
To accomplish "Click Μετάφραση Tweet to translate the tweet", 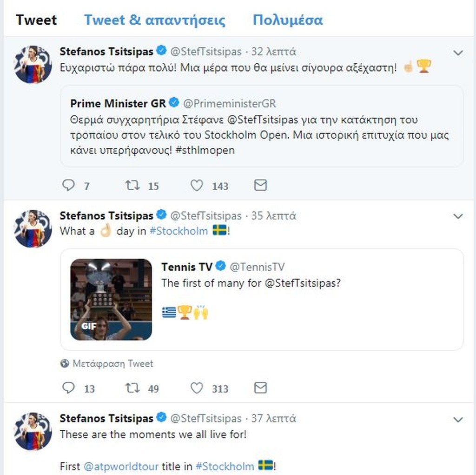I will tap(112, 363).
